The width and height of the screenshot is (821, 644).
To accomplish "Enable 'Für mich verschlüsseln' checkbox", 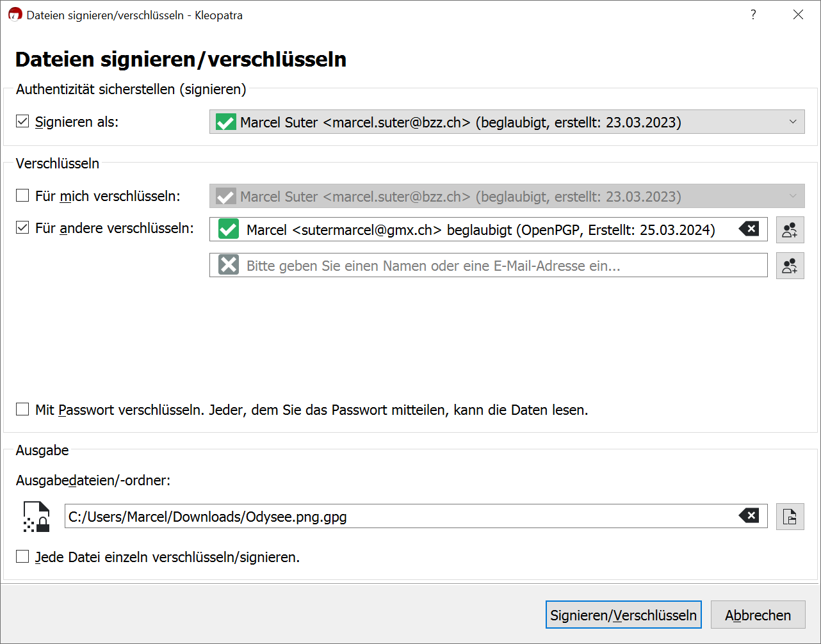I will [22, 196].
